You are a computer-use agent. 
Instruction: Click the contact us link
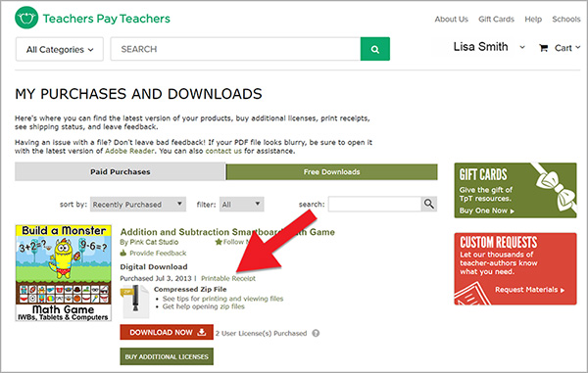pyautogui.click(x=223, y=151)
